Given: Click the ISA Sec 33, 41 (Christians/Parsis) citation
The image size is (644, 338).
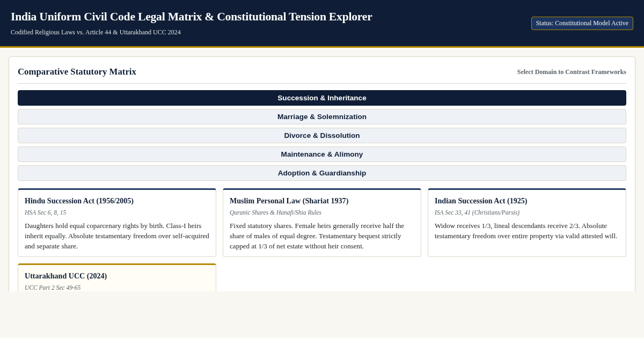Looking at the screenshot, I should (477, 212).
